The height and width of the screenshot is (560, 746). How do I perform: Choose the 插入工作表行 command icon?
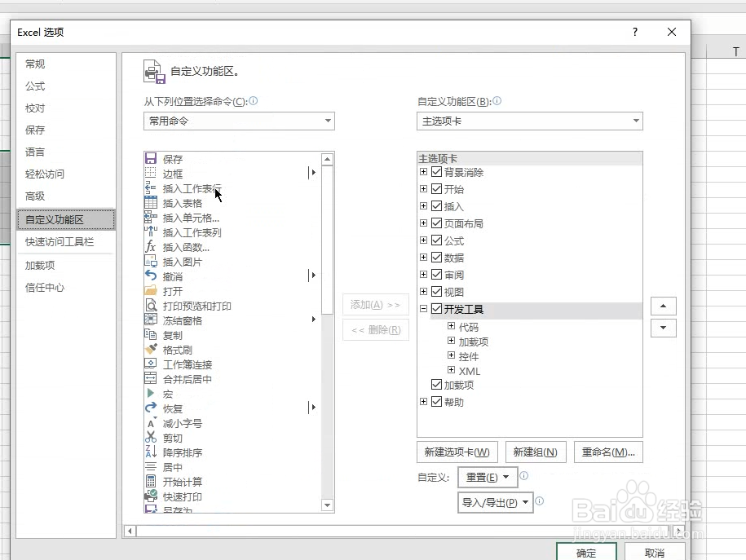(151, 188)
